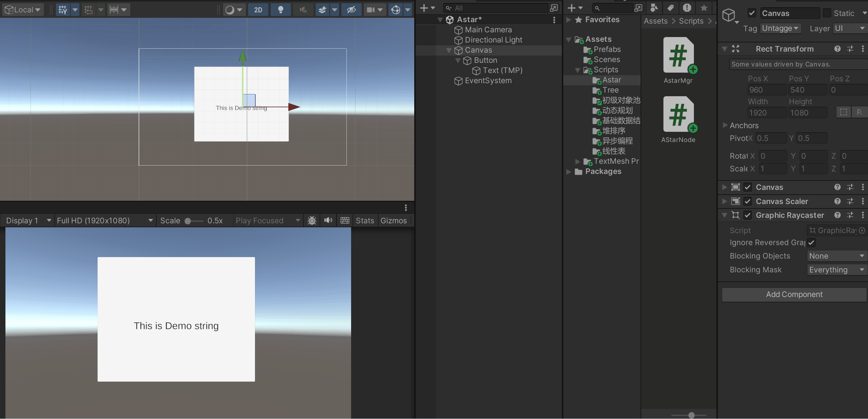Uncheck Ignore Reversed Graphics checkbox
Screen dimensions: 868x419
[811, 243]
